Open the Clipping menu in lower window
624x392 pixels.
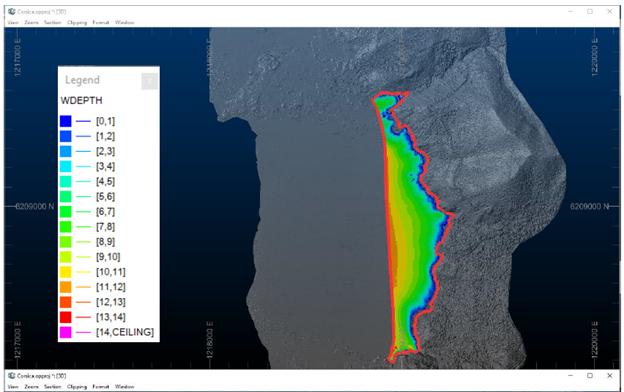(x=77, y=386)
